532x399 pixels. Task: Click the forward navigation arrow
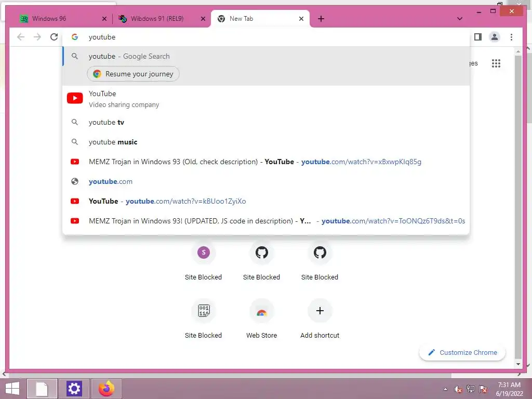coord(37,37)
